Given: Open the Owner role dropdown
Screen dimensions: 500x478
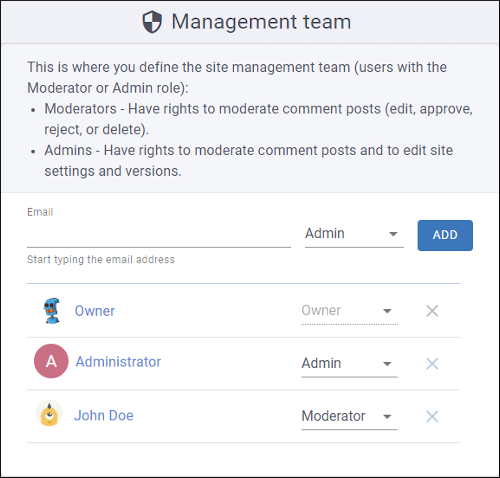Looking at the screenshot, I should click(x=349, y=311).
